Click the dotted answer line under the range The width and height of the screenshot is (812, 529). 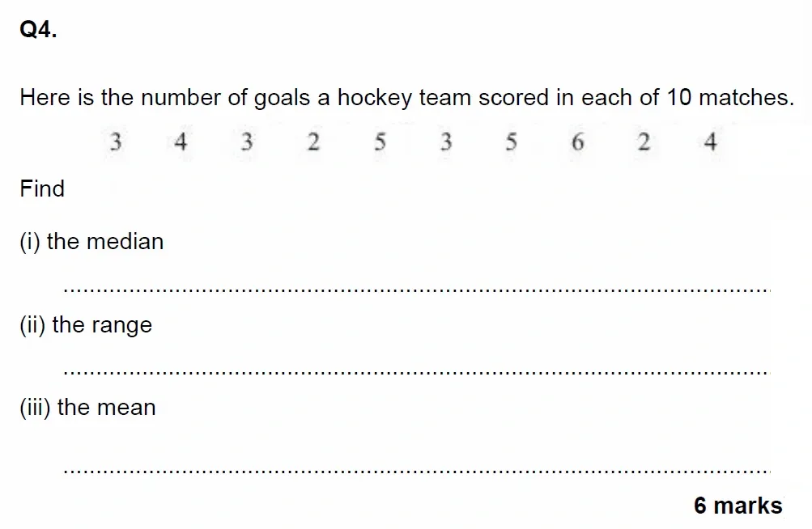pos(416,373)
